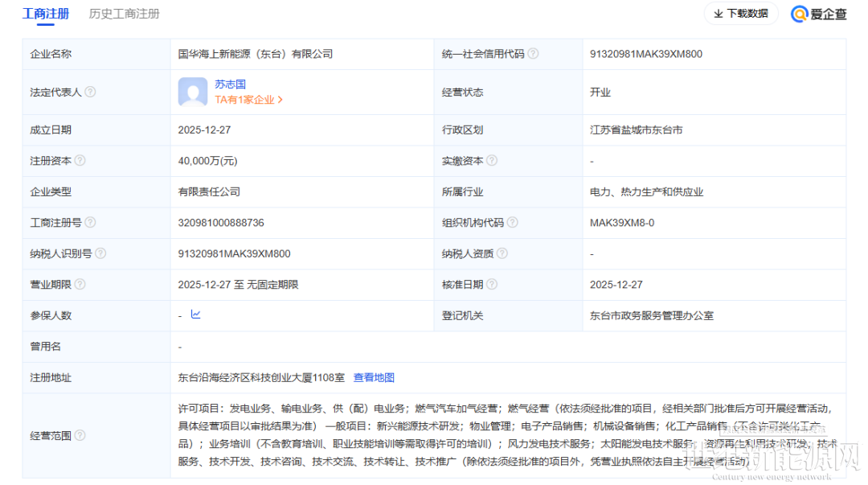Image resolution: width=868 pixels, height=485 pixels.
Task: Open legal representative 苏志国 profile link
Action: [x=230, y=84]
